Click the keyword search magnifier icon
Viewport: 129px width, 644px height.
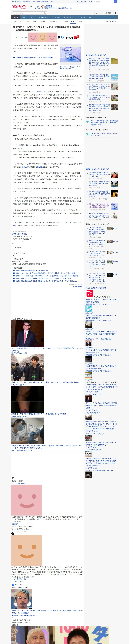(x=45, y=13)
